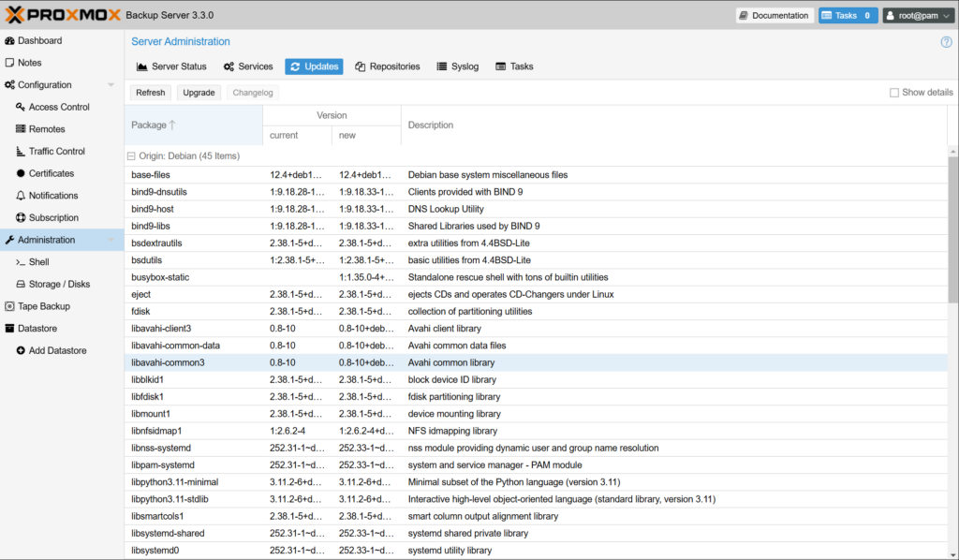Open Traffic Control settings

coord(56,152)
